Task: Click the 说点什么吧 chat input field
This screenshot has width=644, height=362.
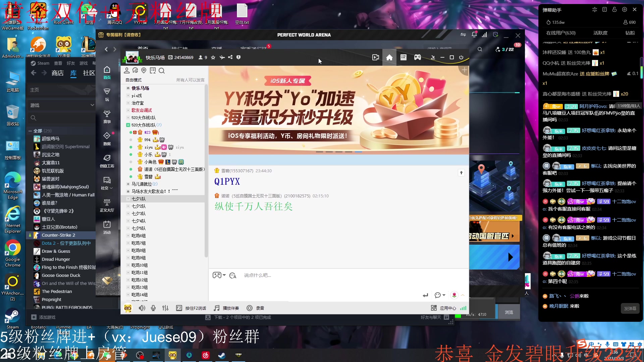Action: coord(258,275)
